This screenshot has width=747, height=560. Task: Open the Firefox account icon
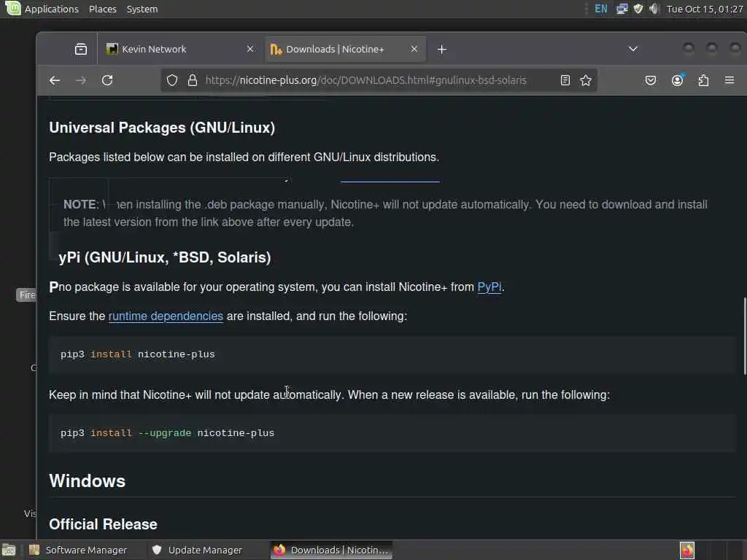677,80
